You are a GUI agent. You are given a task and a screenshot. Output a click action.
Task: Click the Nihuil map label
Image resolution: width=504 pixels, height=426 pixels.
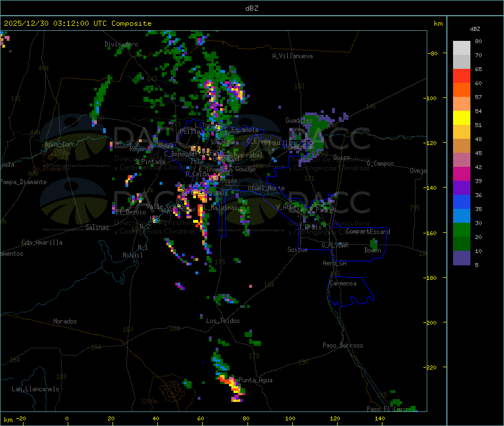click(x=132, y=255)
